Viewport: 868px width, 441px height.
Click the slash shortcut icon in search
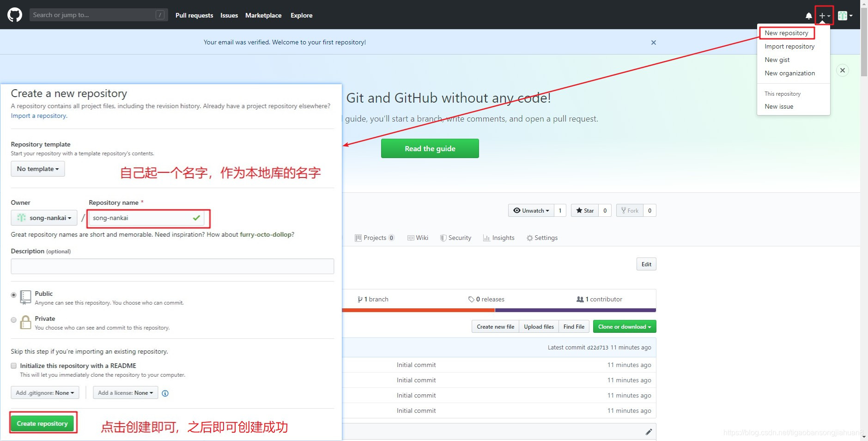(x=160, y=15)
